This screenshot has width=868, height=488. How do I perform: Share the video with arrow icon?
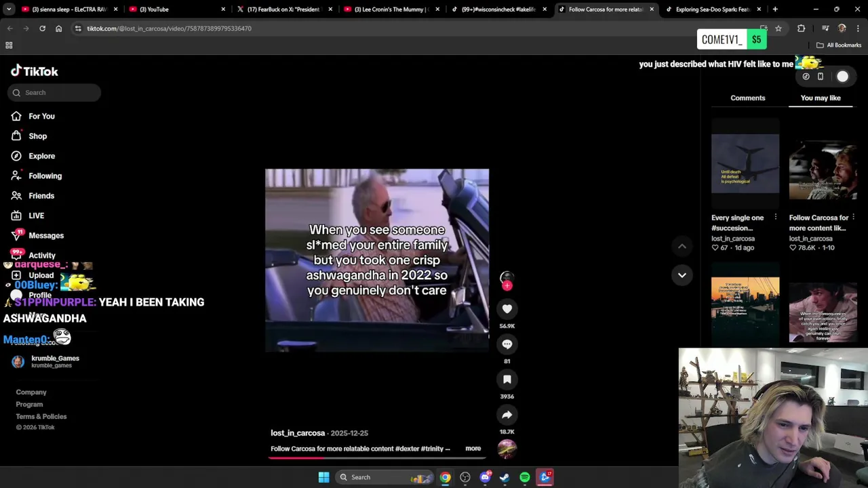(x=507, y=415)
